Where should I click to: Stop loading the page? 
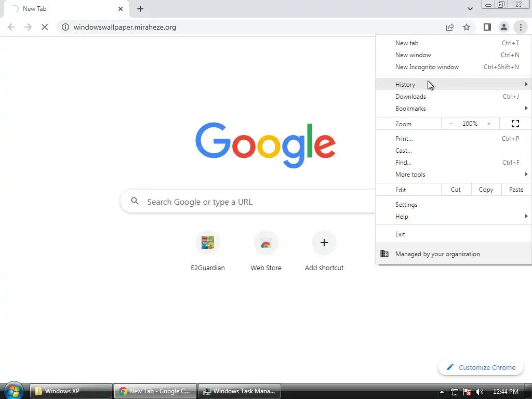point(45,27)
